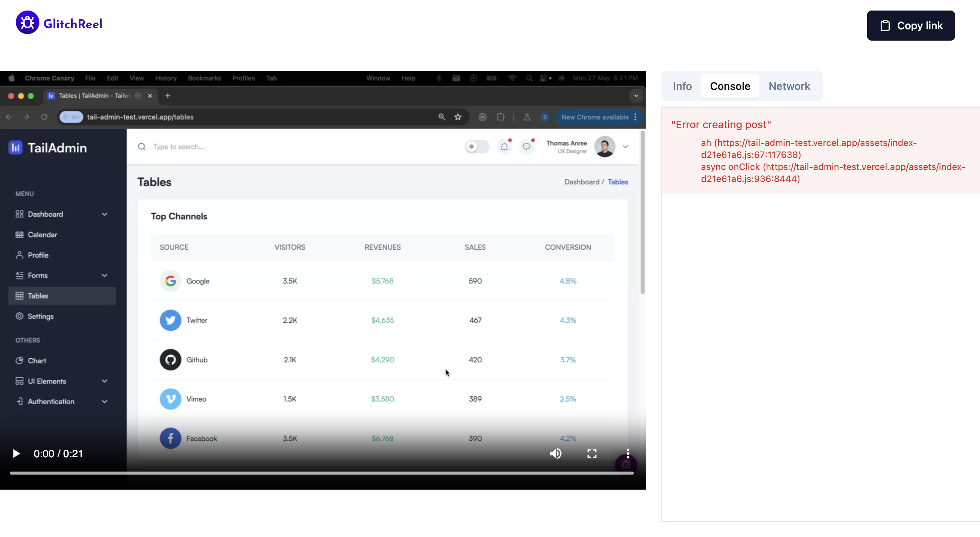Bookmark page with the star icon
This screenshot has width=980, height=537.
pyautogui.click(x=458, y=117)
